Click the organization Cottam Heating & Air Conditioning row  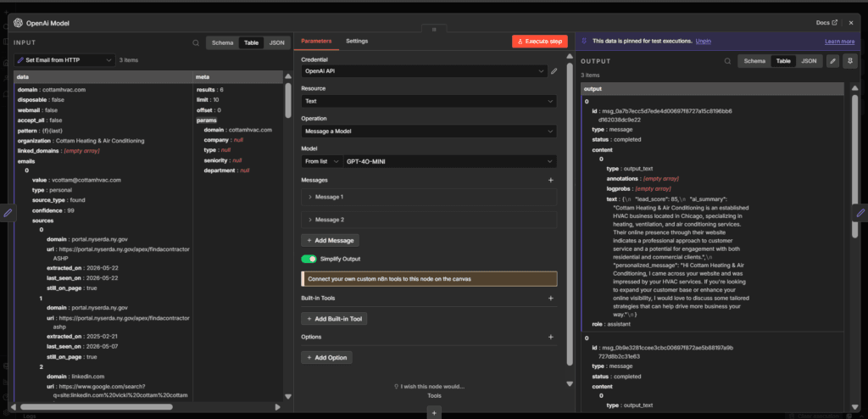coord(81,141)
